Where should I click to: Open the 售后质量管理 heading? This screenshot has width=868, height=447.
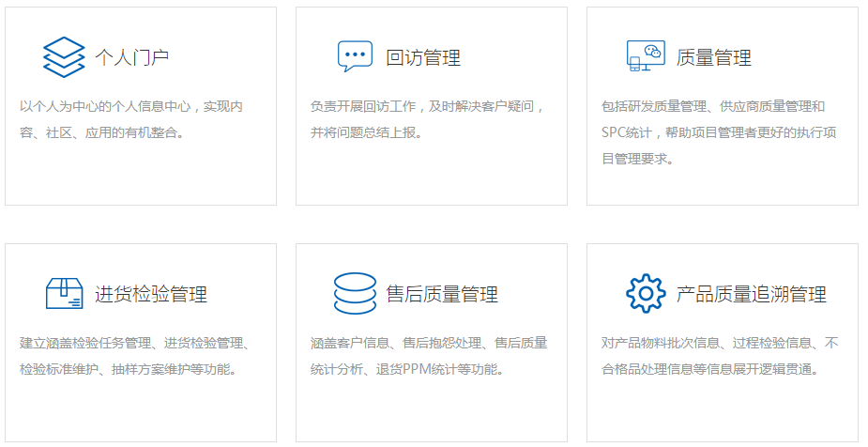(x=442, y=294)
